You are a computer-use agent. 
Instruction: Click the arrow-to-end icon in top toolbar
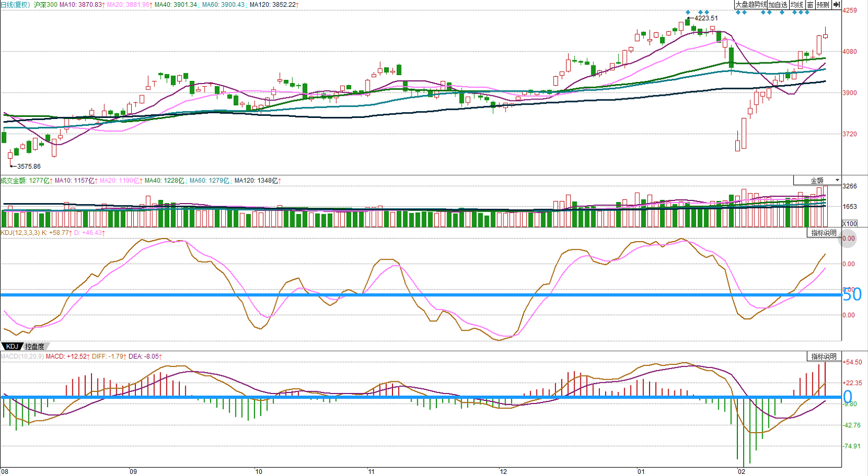[x=836, y=5]
